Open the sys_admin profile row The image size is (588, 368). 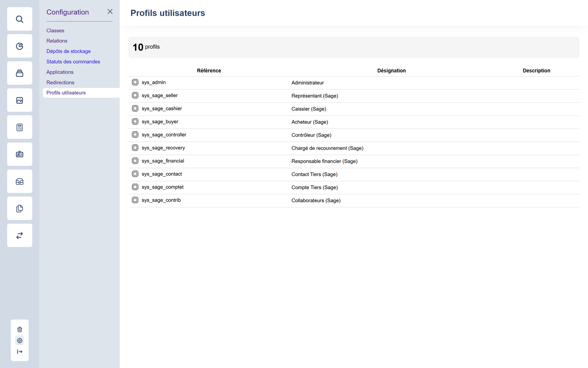(154, 82)
